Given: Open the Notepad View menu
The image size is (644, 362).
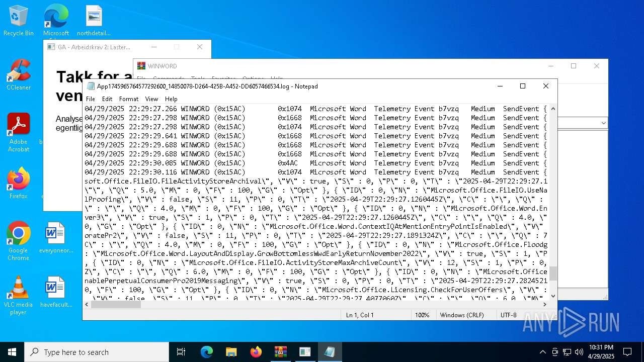Looking at the screenshot, I should coord(151,99).
